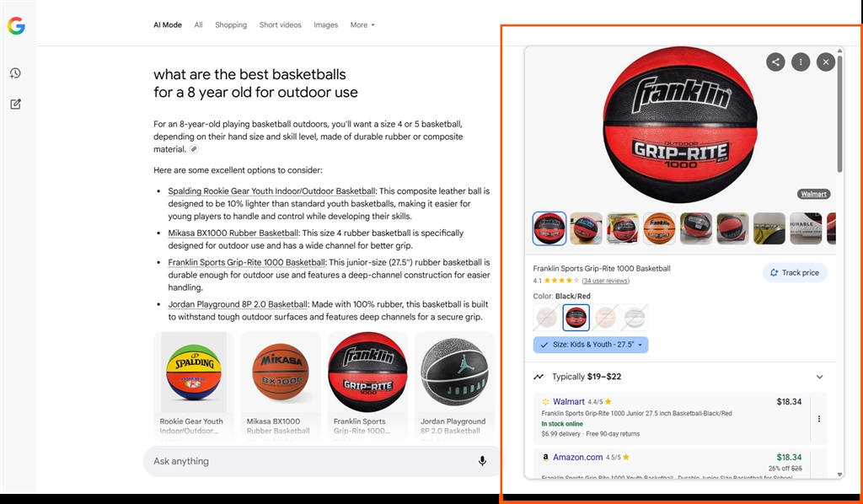863x504 pixels.
Task: Open the Mikasa BX1000 Rubber Basketball link
Action: coord(233,233)
